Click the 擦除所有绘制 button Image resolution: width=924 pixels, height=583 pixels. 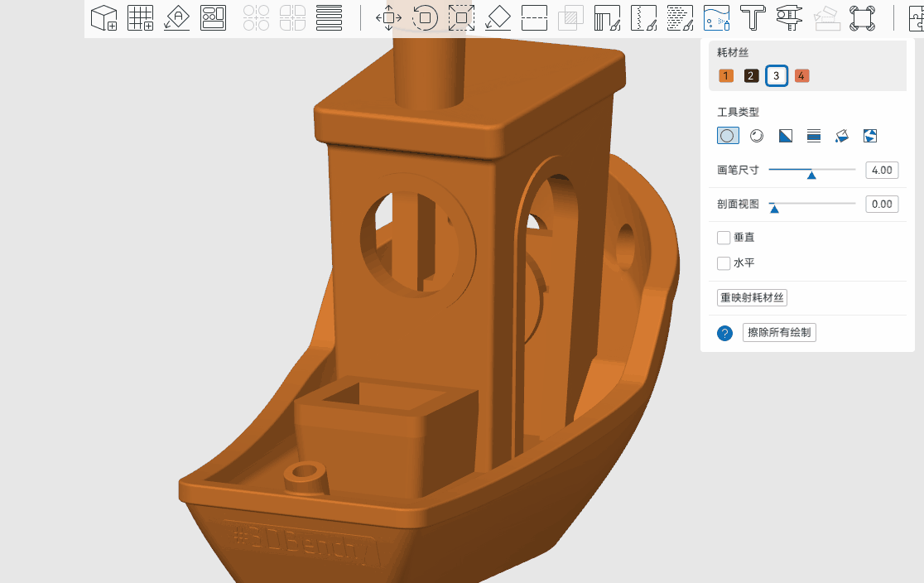pos(779,332)
